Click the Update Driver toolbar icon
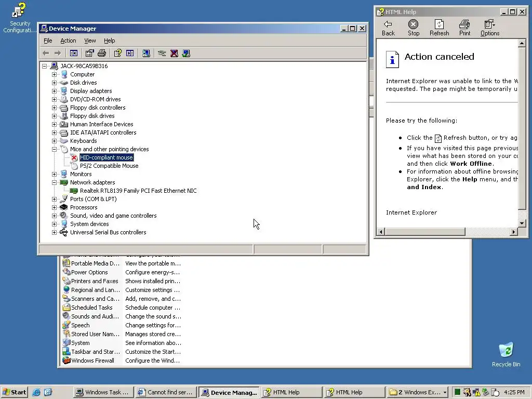This screenshot has height=399, width=532. click(162, 54)
